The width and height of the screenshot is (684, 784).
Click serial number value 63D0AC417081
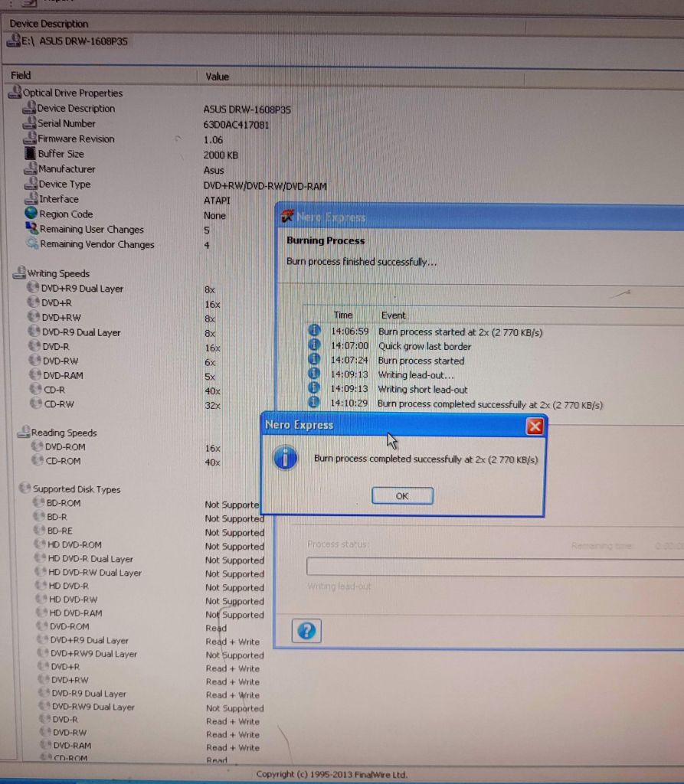pos(236,125)
